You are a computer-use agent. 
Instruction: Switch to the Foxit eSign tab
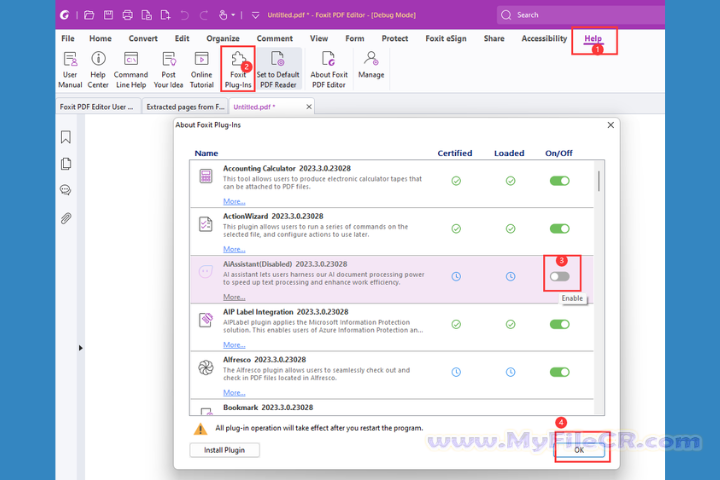446,39
